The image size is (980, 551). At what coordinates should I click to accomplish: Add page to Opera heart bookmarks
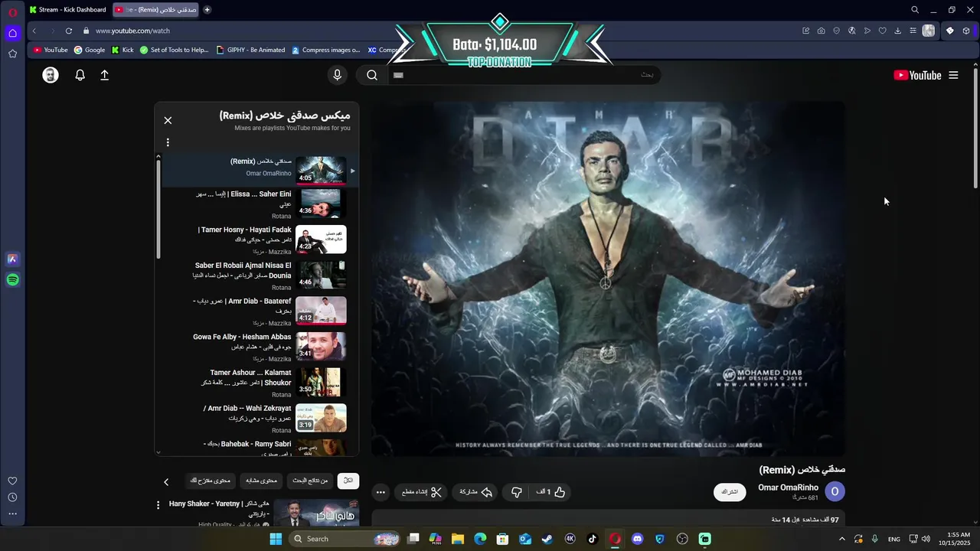pyautogui.click(x=882, y=31)
